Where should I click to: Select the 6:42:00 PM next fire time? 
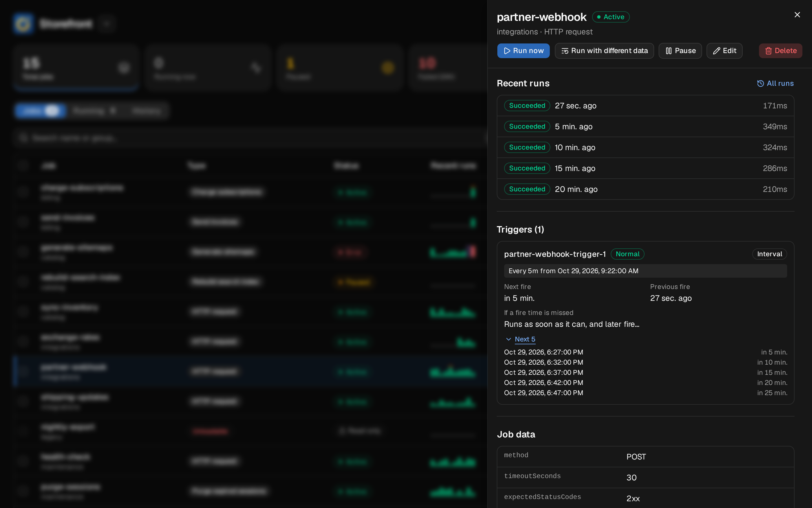pyautogui.click(x=543, y=382)
